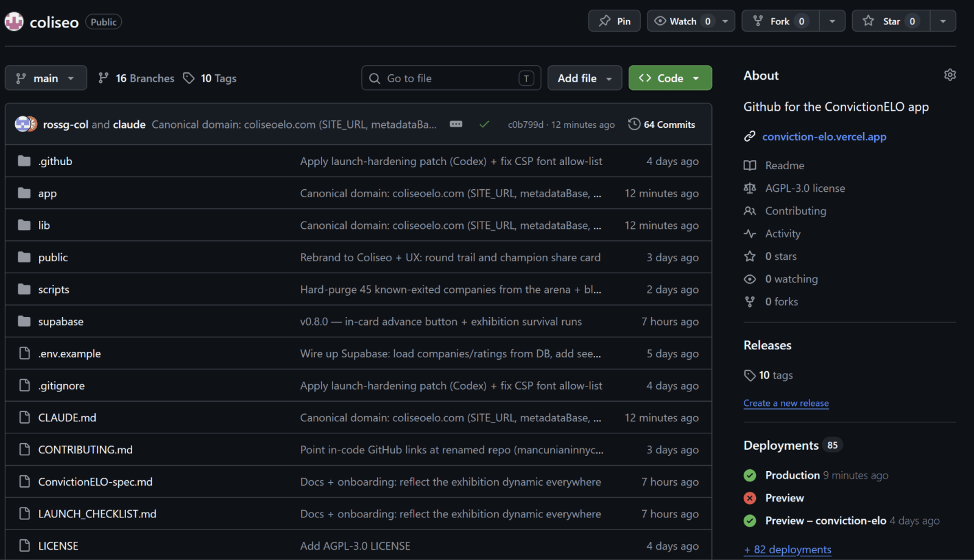Open the CONTRIBUTING.md file

tap(85, 449)
